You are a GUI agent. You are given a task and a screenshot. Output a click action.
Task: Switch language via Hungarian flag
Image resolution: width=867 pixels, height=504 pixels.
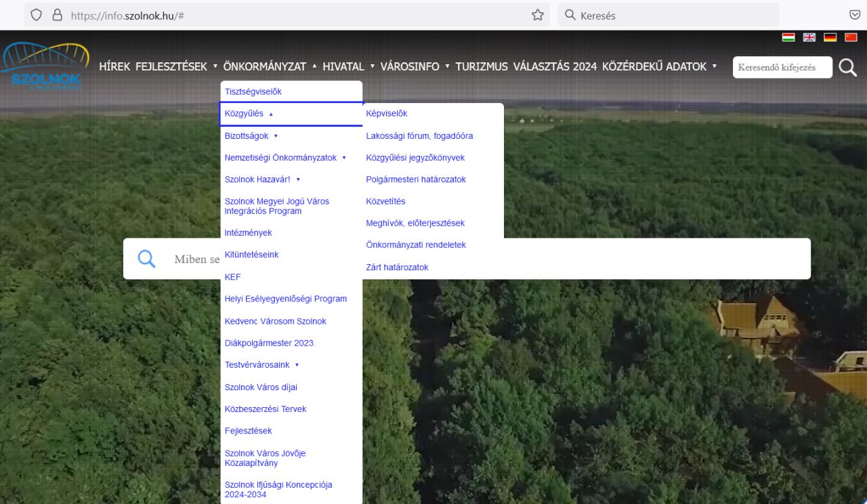click(x=788, y=37)
